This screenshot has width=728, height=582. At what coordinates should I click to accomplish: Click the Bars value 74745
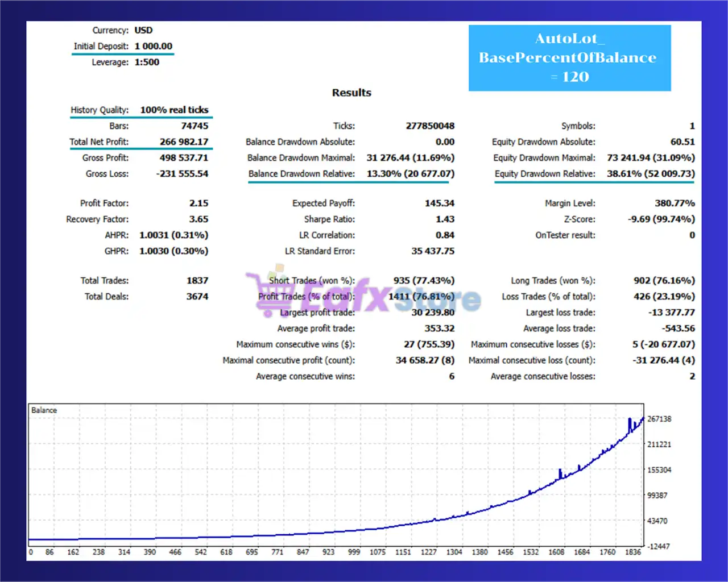point(195,126)
